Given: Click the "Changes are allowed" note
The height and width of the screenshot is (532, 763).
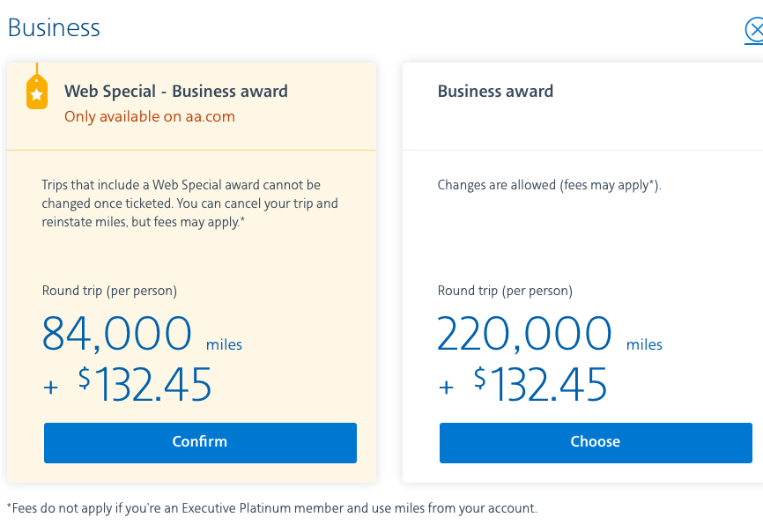Looking at the screenshot, I should click(x=549, y=185).
